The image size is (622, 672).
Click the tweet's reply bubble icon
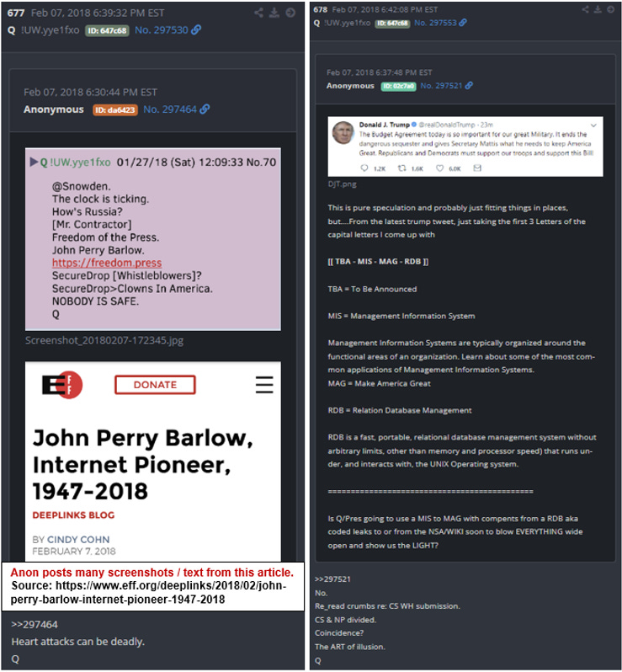[x=364, y=168]
